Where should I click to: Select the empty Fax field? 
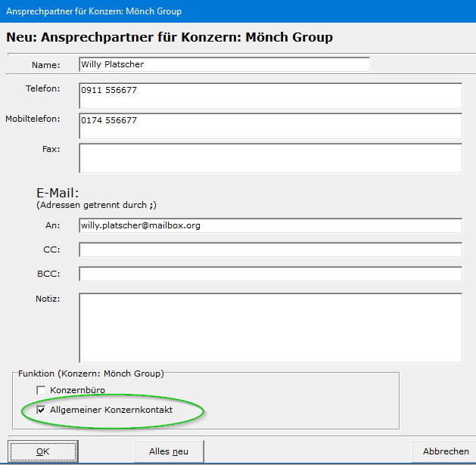pyautogui.click(x=270, y=158)
